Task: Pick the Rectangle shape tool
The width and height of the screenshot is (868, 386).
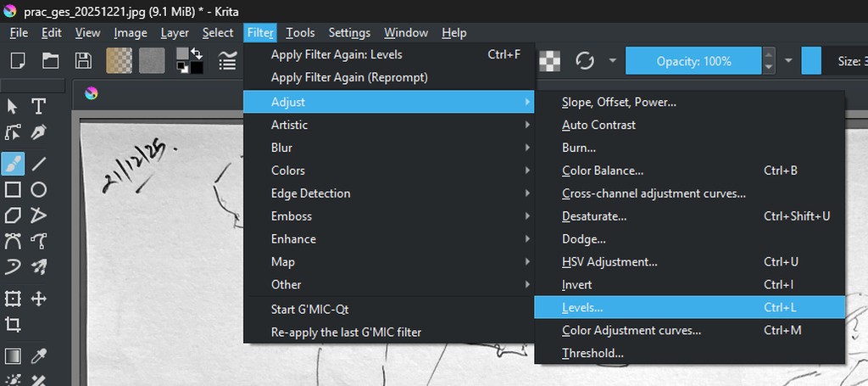Action: [x=13, y=189]
